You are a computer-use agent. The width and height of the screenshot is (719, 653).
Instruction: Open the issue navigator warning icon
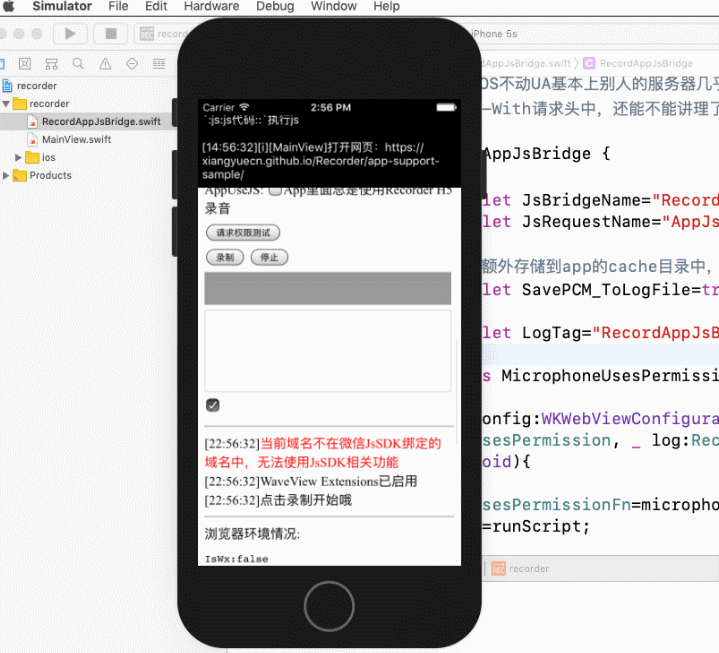pos(105,64)
